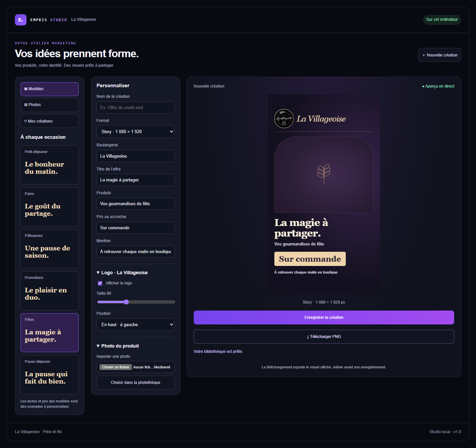Click the Empris Studio logo icon
The width and height of the screenshot is (476, 448).
tap(20, 20)
